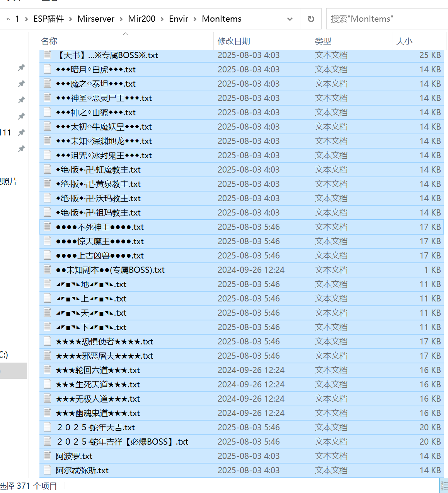Click the file icon of 阿波罗.txt
This screenshot has height=493, width=448.
pos(48,455)
